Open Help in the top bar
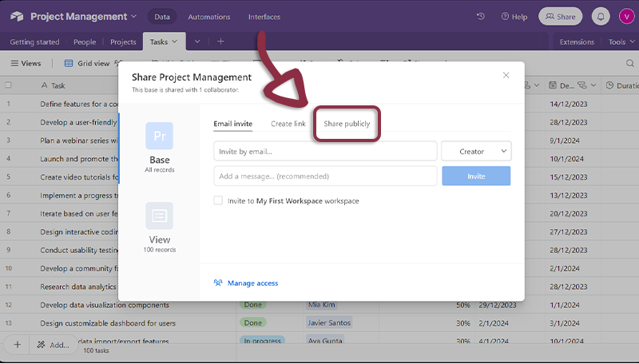 coord(514,16)
